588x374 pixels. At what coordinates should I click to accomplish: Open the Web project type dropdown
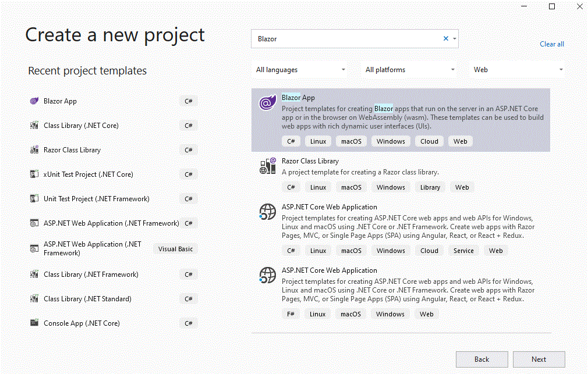coord(517,70)
